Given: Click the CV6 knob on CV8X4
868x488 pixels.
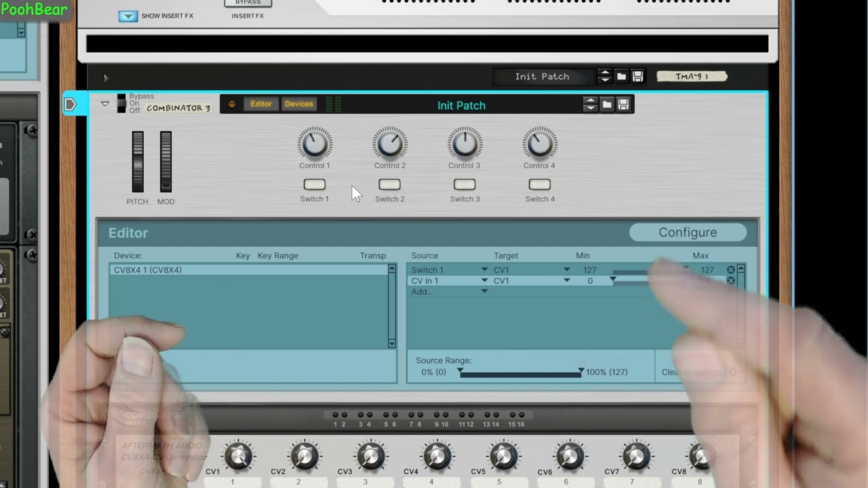Looking at the screenshot, I should click(570, 457).
